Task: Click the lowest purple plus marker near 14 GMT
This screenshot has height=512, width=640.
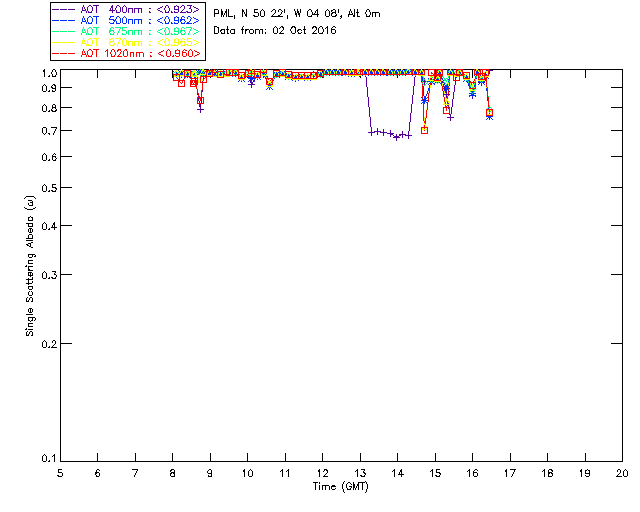Action: tap(396, 138)
